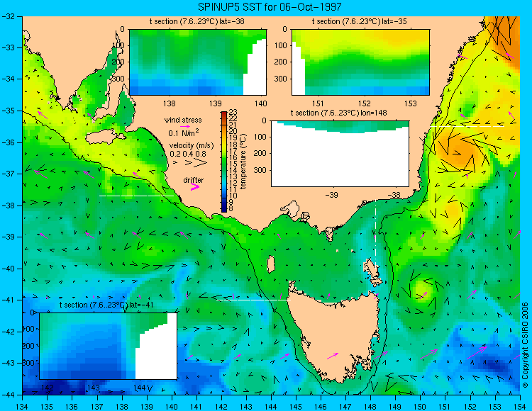Viewport: 532px width, 411px height.
Task: Click the title "SPINUP5 SST for 06-Oct-1997"
Action: point(270,6)
